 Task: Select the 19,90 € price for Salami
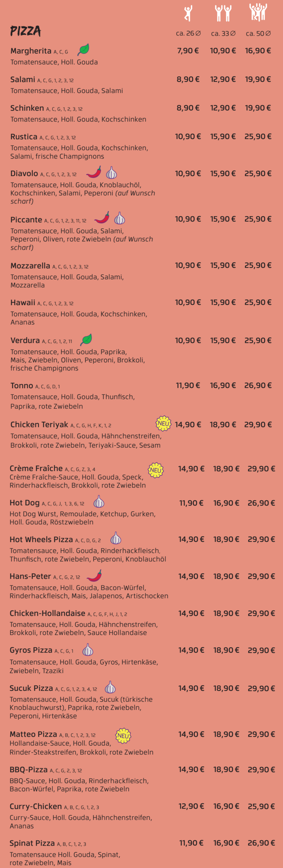258,80
